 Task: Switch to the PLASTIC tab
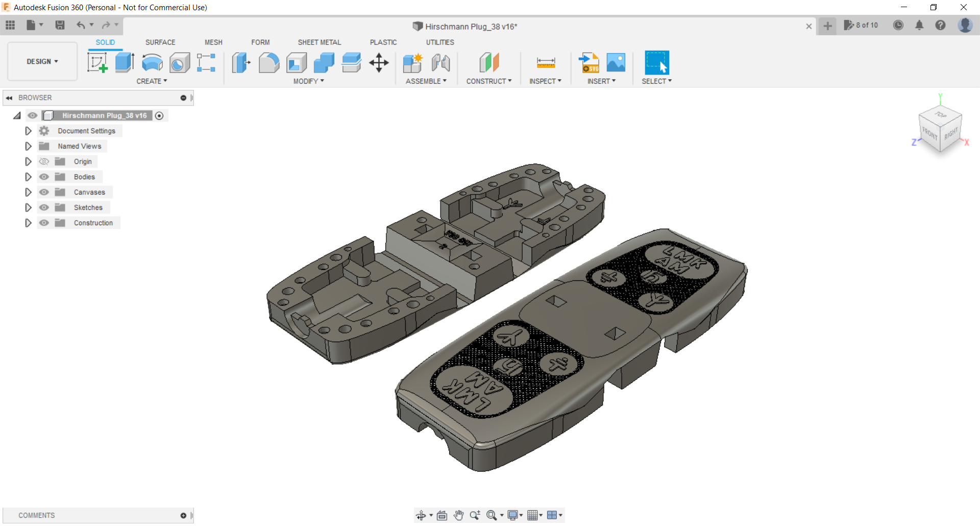pyautogui.click(x=383, y=42)
